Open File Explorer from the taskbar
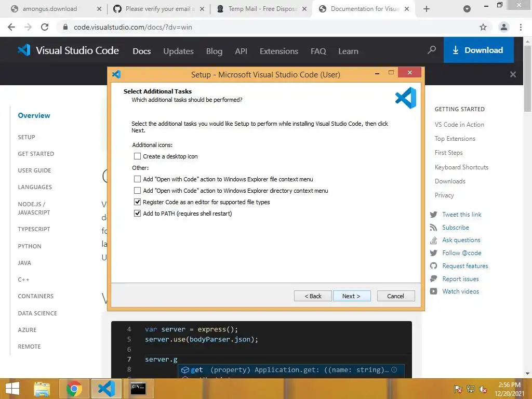This screenshot has height=399, width=532. coord(42,389)
